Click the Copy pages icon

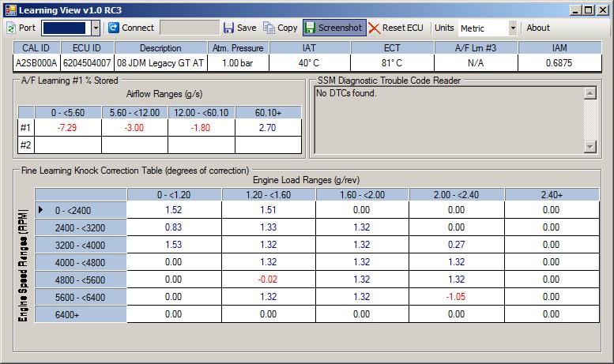pos(269,28)
